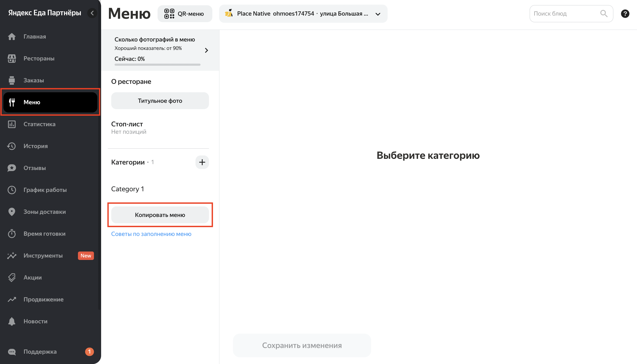Click the restaurant logo icon in place selector
The width and height of the screenshot is (637, 364).
(229, 13)
